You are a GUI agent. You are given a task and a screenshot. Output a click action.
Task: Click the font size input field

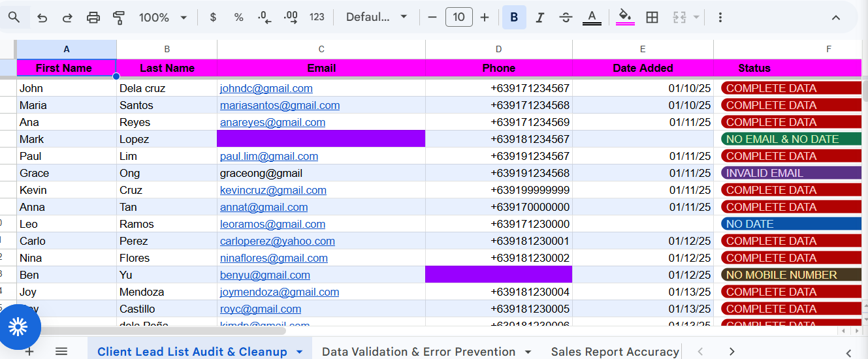click(x=458, y=18)
